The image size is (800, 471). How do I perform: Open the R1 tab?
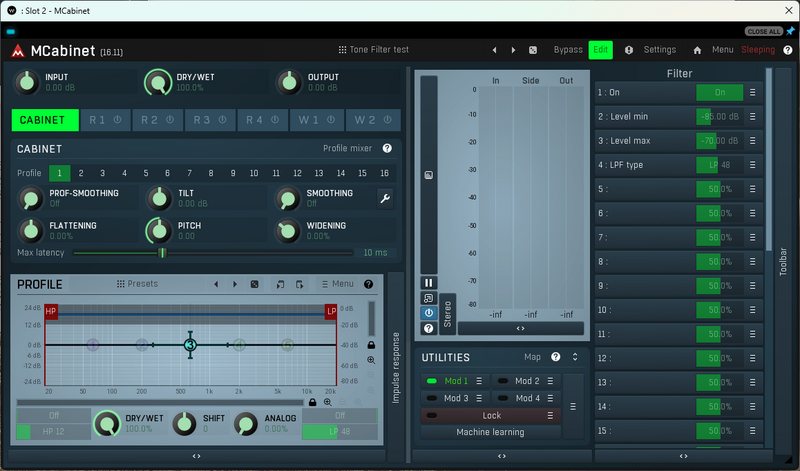click(105, 120)
